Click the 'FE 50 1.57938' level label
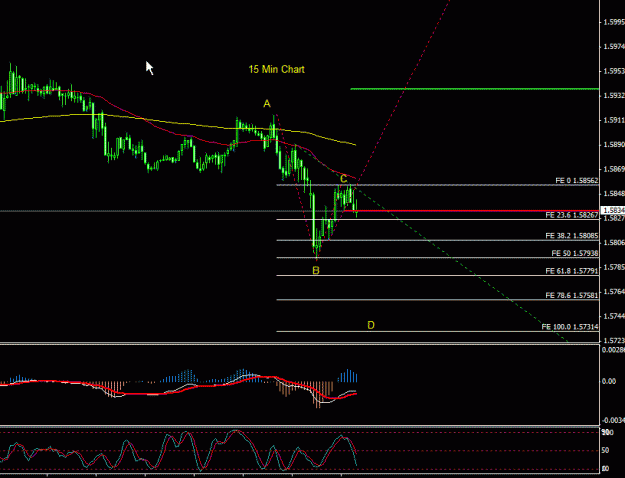The image size is (625, 478). coord(575,253)
